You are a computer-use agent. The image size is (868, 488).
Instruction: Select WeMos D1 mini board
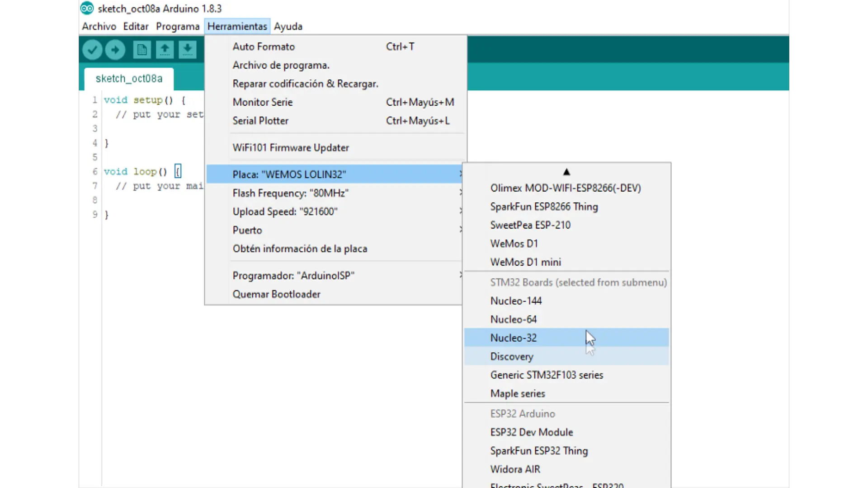[x=566, y=262]
